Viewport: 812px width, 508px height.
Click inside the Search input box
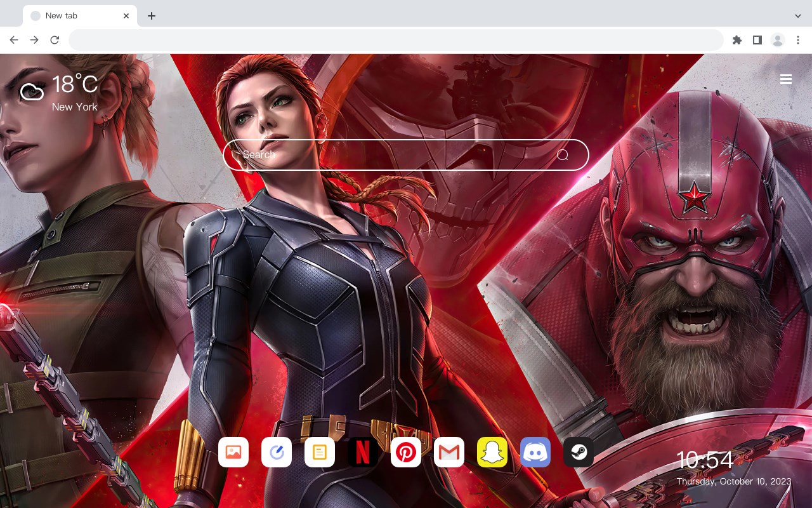click(406, 155)
